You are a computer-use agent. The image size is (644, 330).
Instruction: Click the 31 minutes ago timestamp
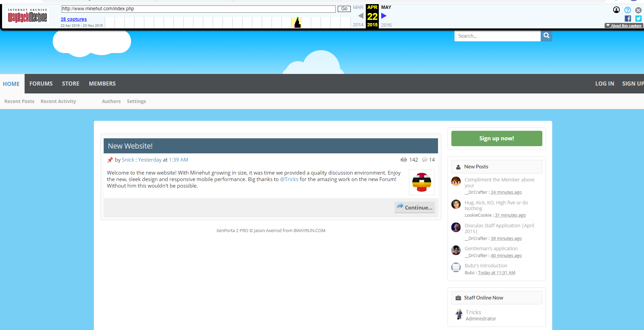(x=510, y=215)
